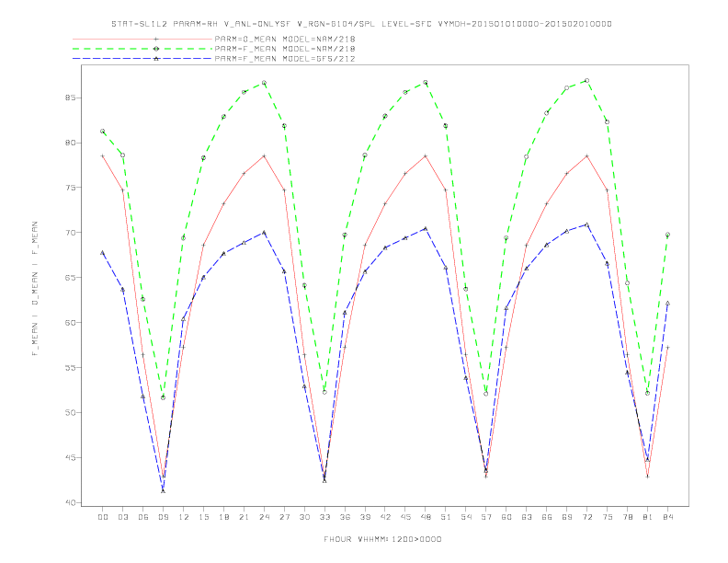The height and width of the screenshot is (563, 728).
Task: Click x-axis tick label 30
Action: [x=304, y=517]
